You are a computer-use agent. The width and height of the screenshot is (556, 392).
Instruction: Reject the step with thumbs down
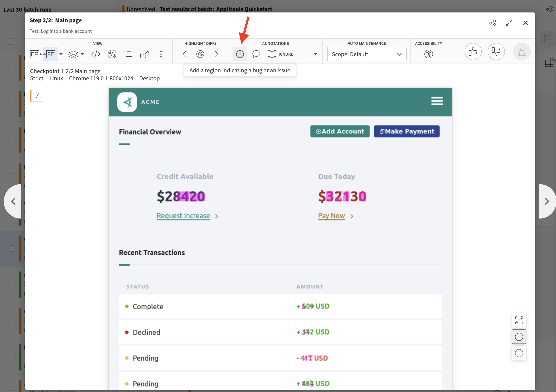[x=496, y=52]
